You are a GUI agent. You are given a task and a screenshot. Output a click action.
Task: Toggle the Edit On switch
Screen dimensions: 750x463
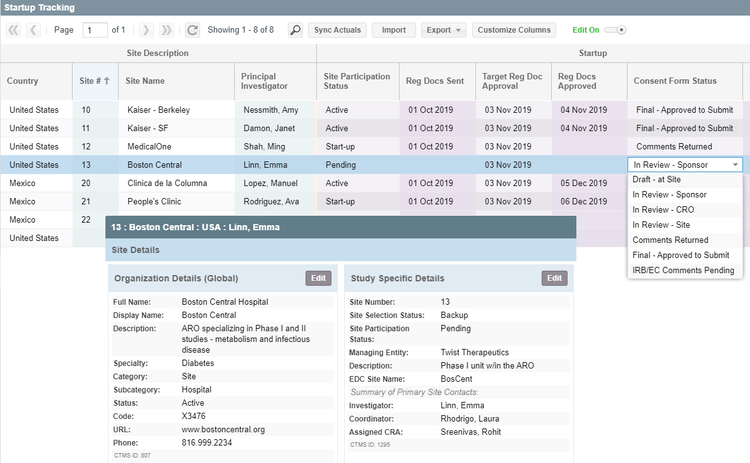(615, 30)
